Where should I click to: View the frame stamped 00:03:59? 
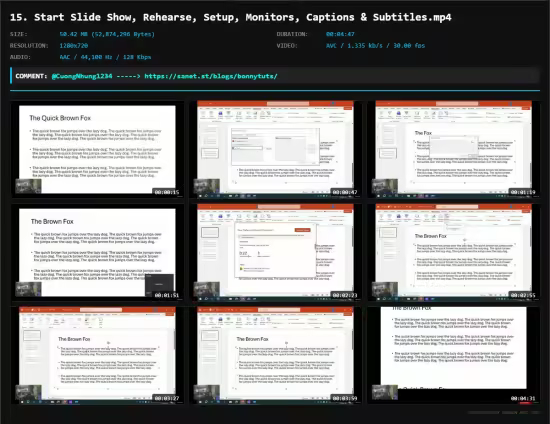[x=275, y=355]
